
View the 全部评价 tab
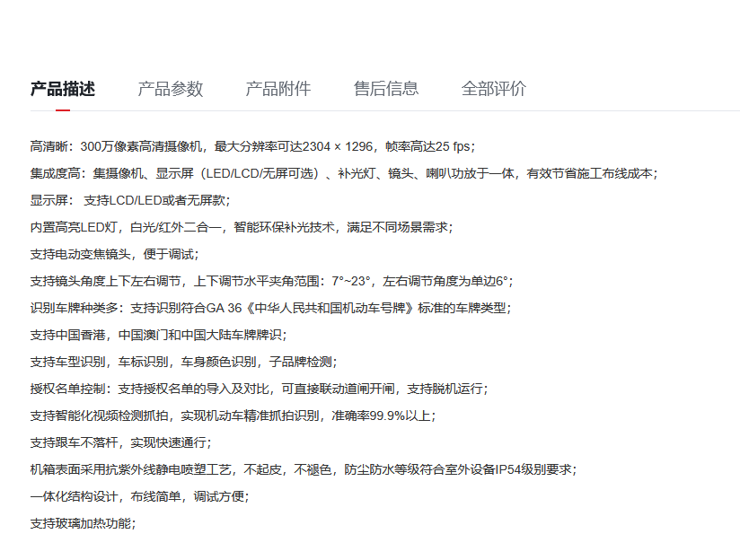494,89
